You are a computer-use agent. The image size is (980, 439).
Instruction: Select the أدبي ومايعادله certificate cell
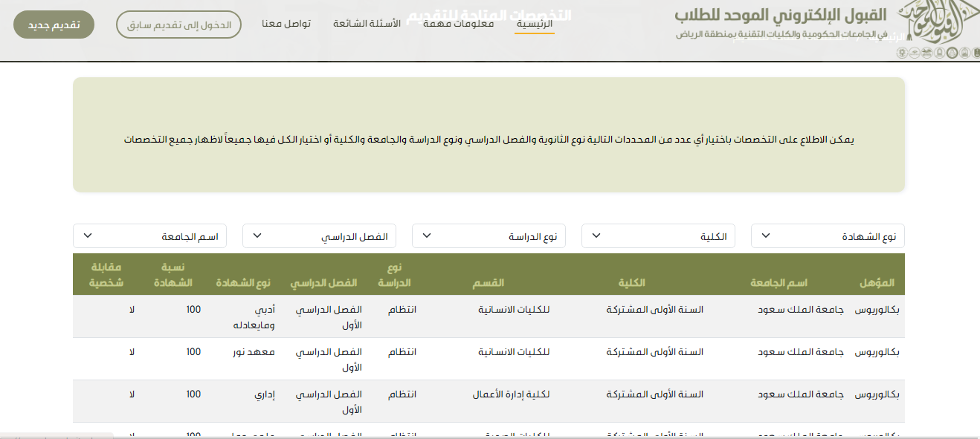tap(254, 317)
